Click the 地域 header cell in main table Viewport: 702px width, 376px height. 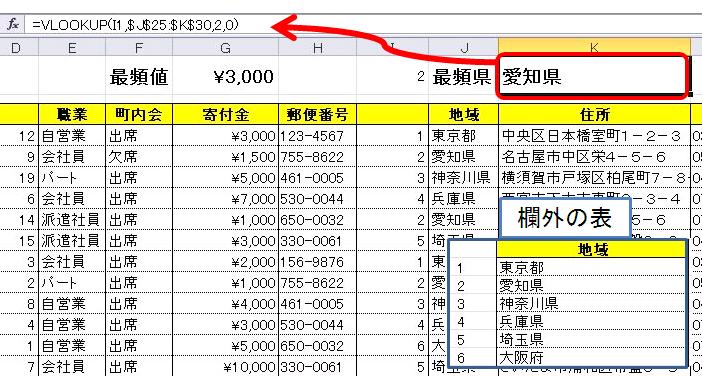click(463, 115)
